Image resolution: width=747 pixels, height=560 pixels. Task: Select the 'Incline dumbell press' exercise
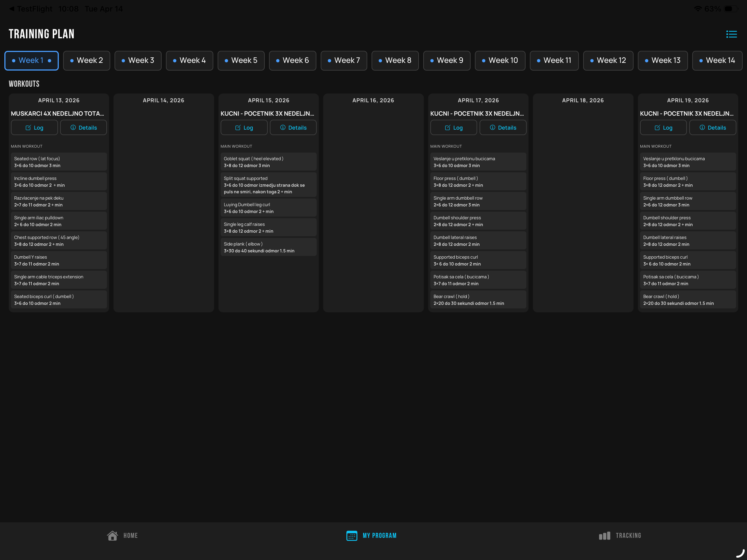coord(59,181)
